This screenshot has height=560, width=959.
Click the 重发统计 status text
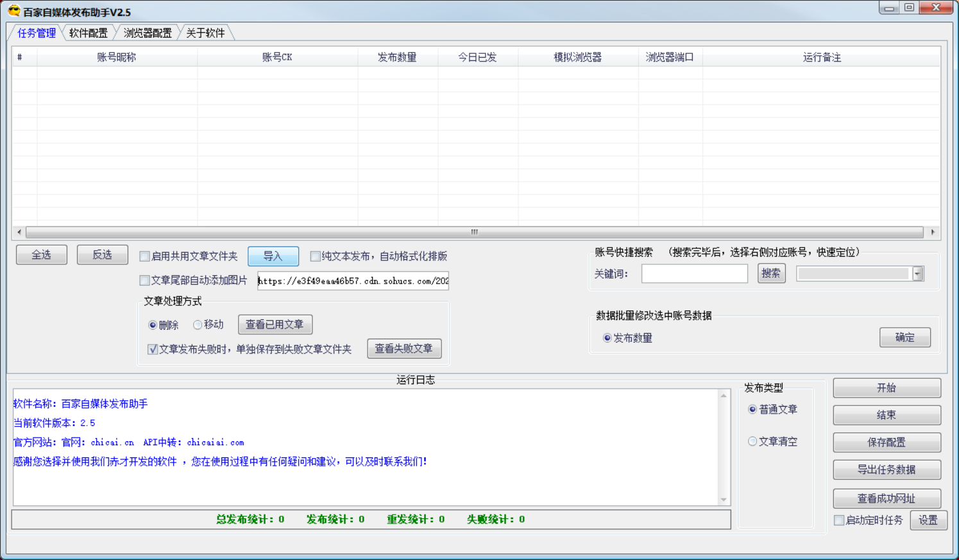pyautogui.click(x=416, y=520)
